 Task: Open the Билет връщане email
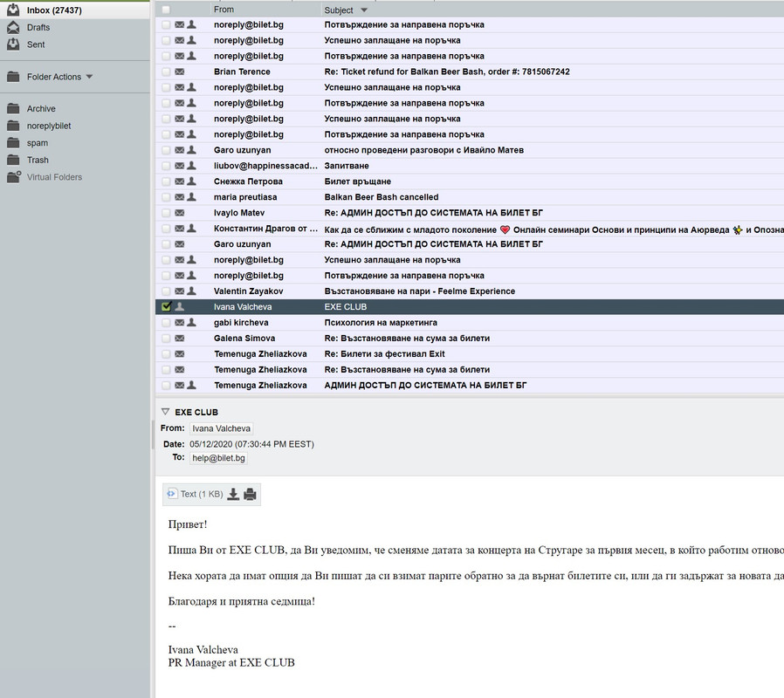(x=357, y=181)
